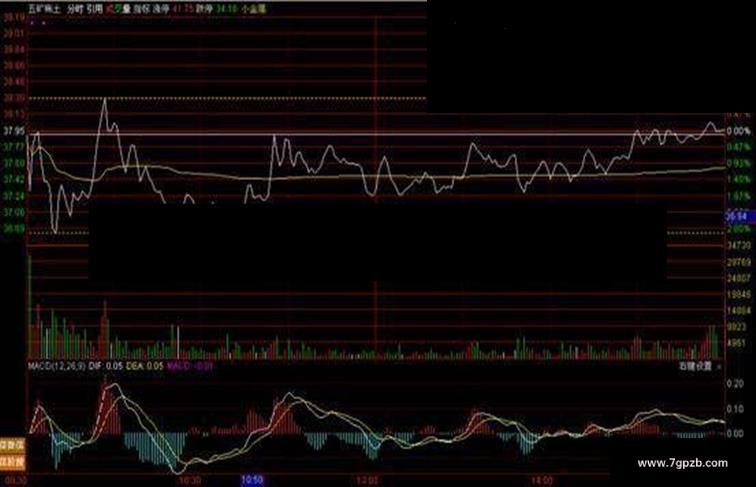This screenshot has width=756, height=487.
Task: Click the 37.95 price axis label
Action: point(14,131)
